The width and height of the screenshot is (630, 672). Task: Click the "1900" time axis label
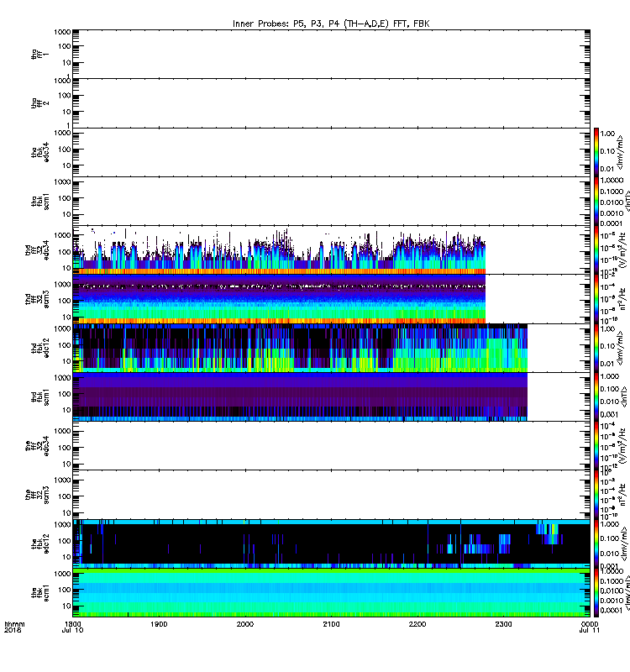[x=159, y=624]
